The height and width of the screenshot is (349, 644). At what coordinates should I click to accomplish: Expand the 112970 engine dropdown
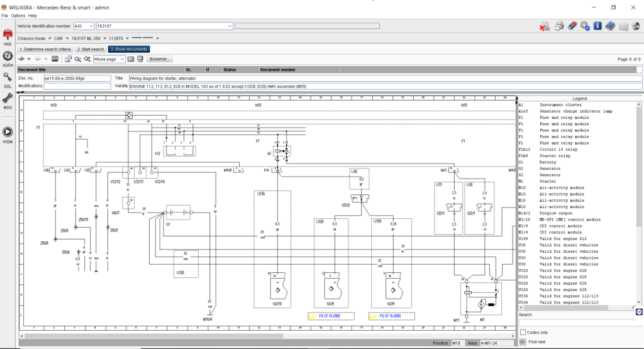click(x=127, y=38)
